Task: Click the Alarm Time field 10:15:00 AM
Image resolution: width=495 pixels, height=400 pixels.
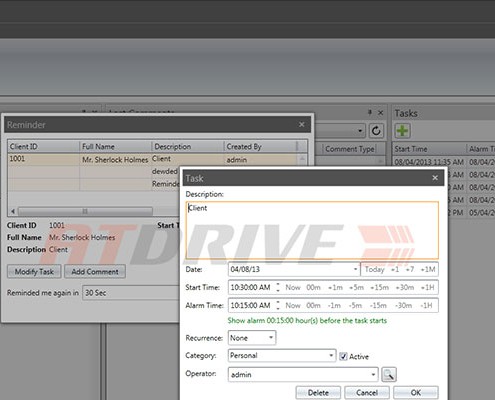Action: (252, 305)
